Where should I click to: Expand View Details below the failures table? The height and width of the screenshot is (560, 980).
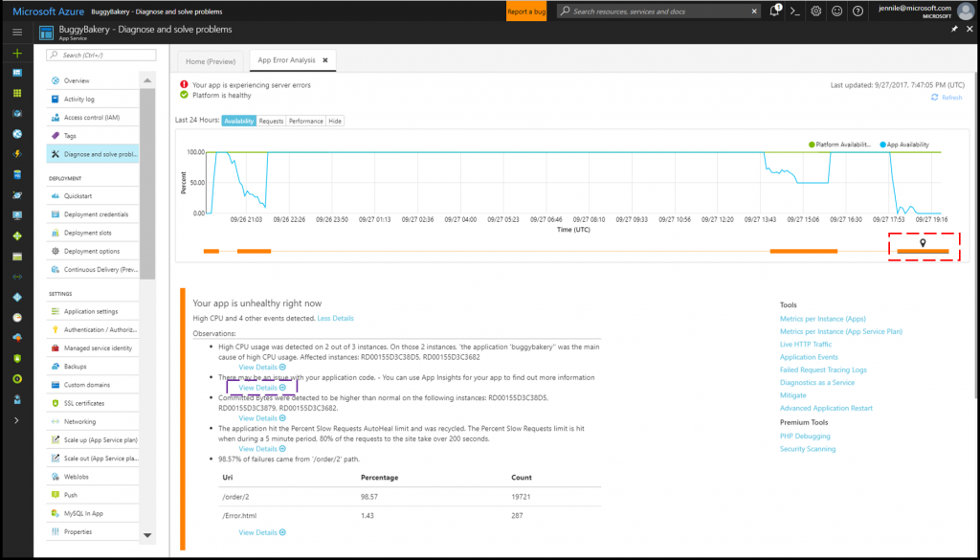[261, 532]
